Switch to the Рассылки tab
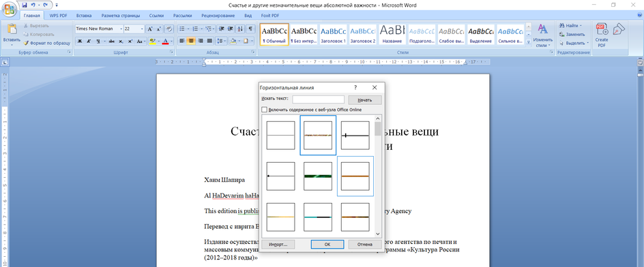 point(182,16)
